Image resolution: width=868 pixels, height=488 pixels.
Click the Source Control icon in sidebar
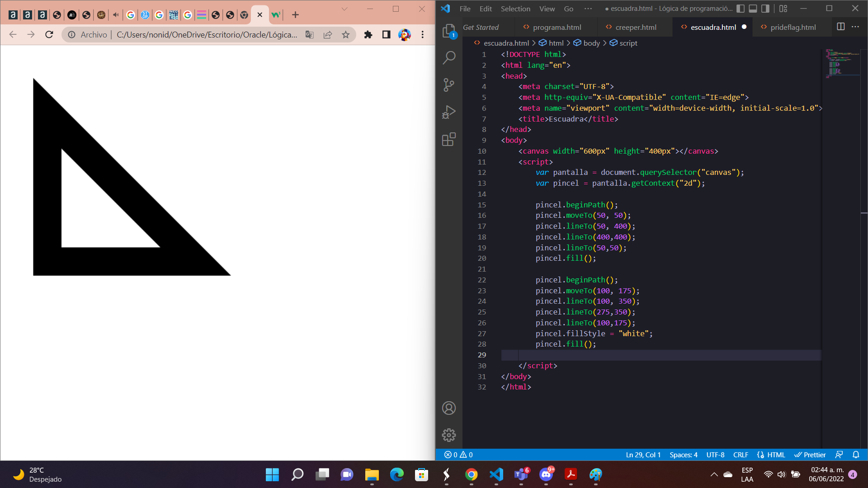pyautogui.click(x=450, y=84)
